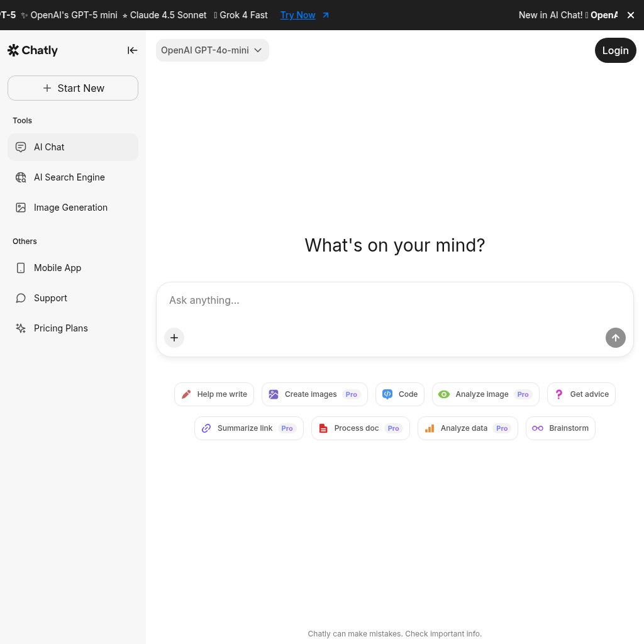Click the Code suggestion chip
This screenshot has height=644, width=644.
(x=400, y=394)
